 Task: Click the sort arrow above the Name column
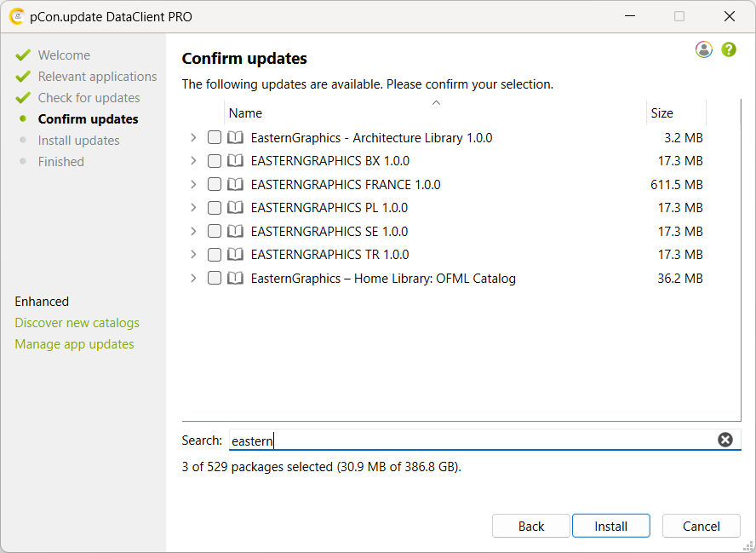pos(436,103)
